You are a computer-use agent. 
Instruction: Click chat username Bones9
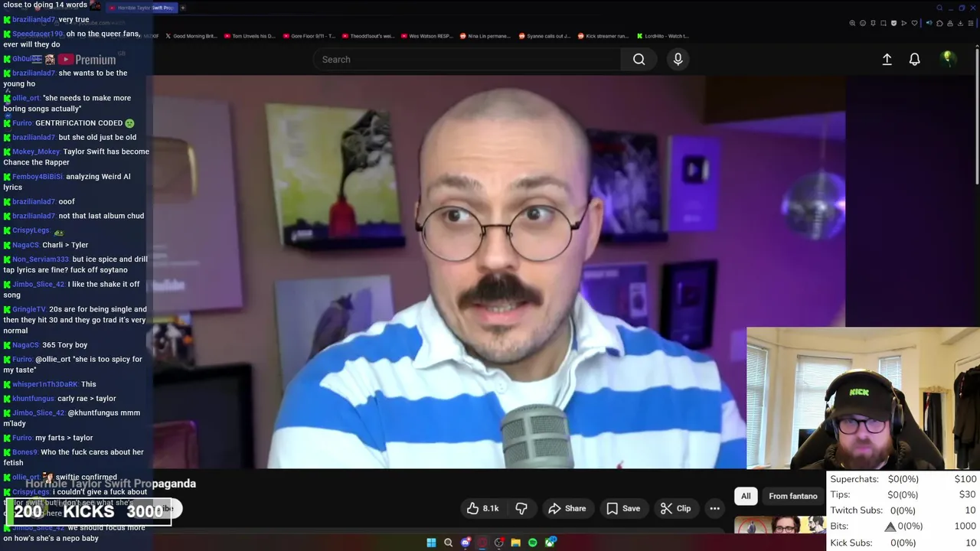click(x=24, y=452)
